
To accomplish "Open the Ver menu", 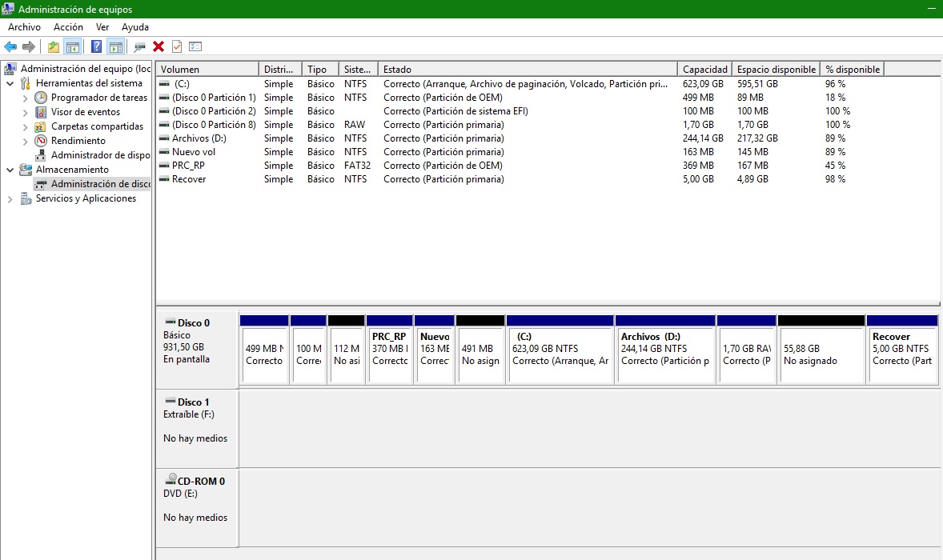I will (102, 27).
